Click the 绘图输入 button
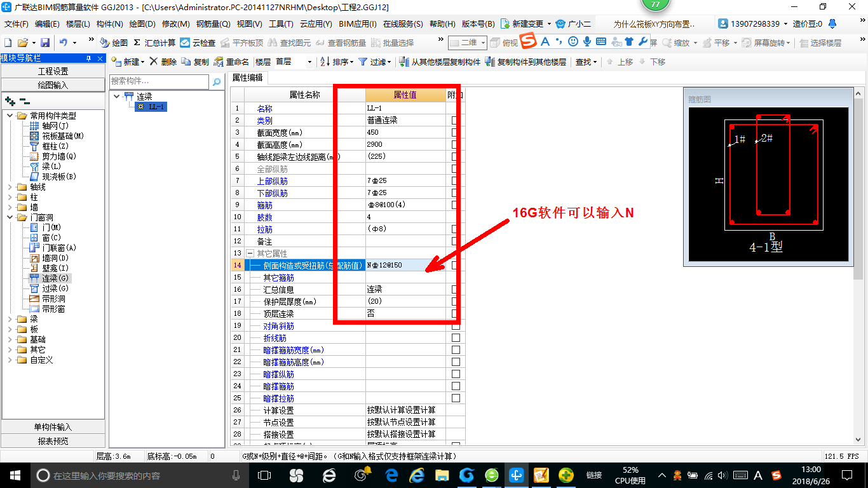868x488 pixels. coord(53,85)
